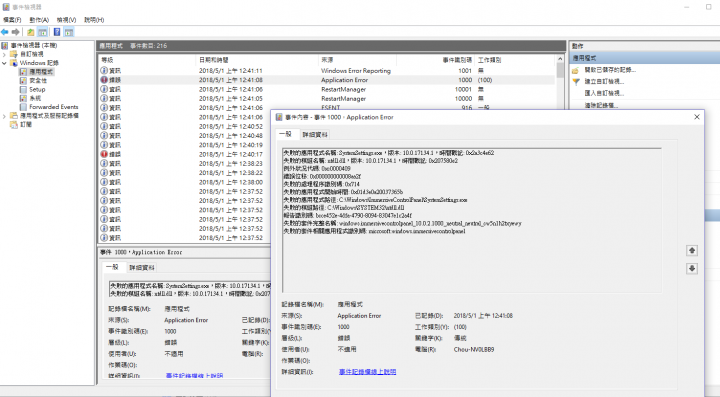Select the event row dated 12:38:22
This screenshot has height=397, width=720.
(x=185, y=173)
